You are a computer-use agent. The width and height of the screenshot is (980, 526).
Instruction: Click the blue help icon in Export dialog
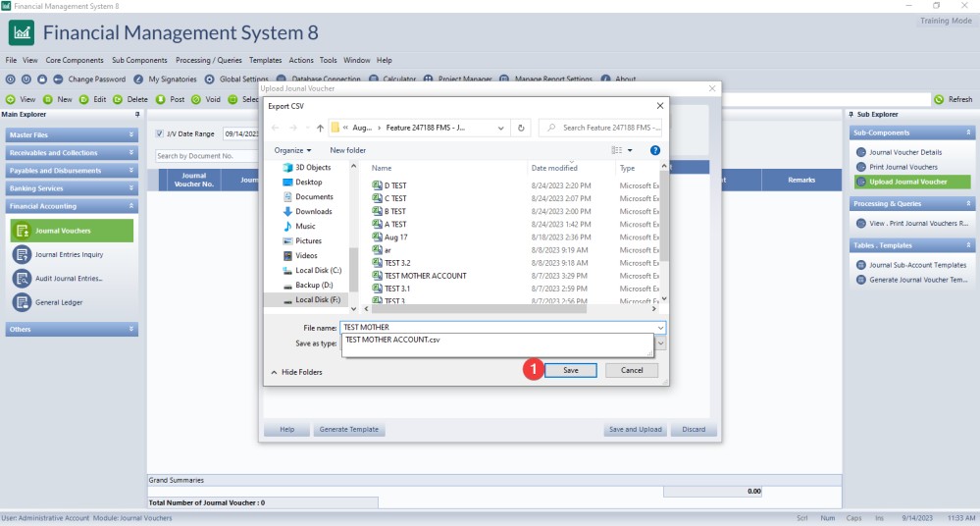pos(654,150)
